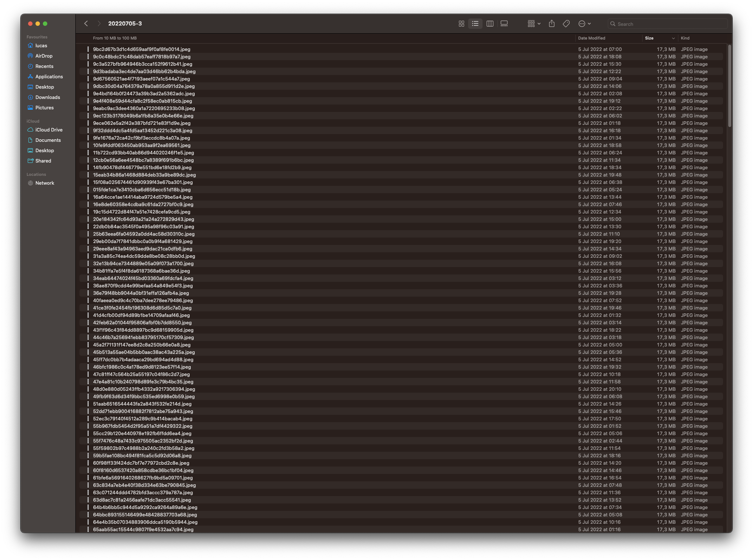Open AirDrop from the sidebar
Image resolution: width=753 pixels, height=560 pixels.
point(44,56)
